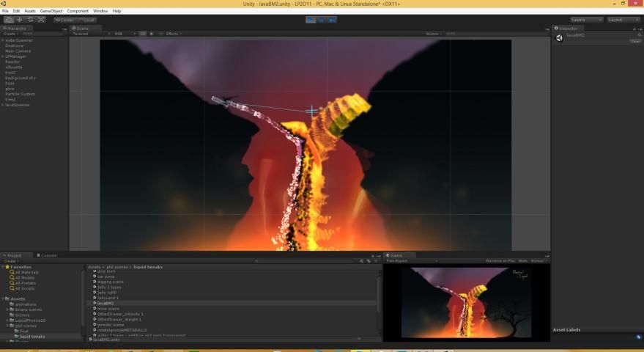This screenshot has height=352, width=644.
Task: Switch to the Console tab
Action: point(48,255)
